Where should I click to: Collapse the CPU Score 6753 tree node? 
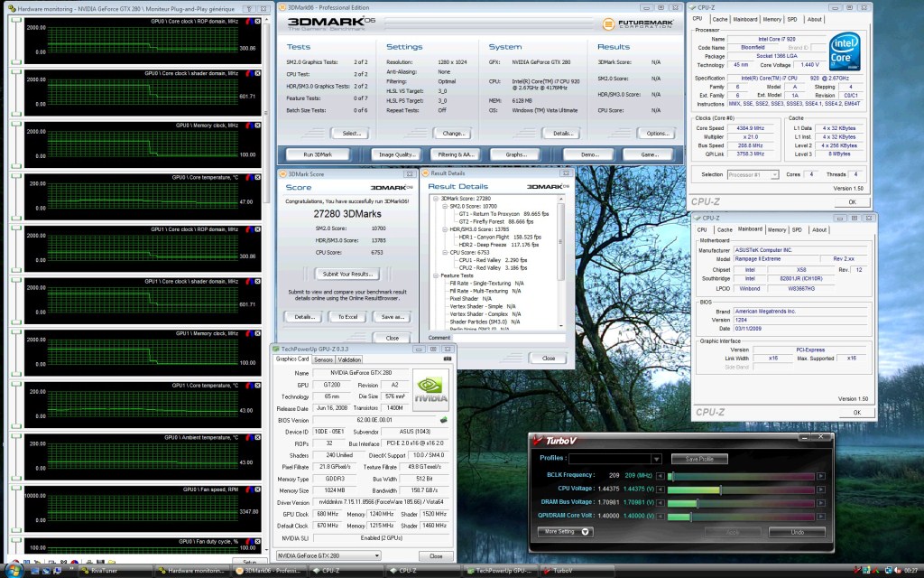coord(444,253)
